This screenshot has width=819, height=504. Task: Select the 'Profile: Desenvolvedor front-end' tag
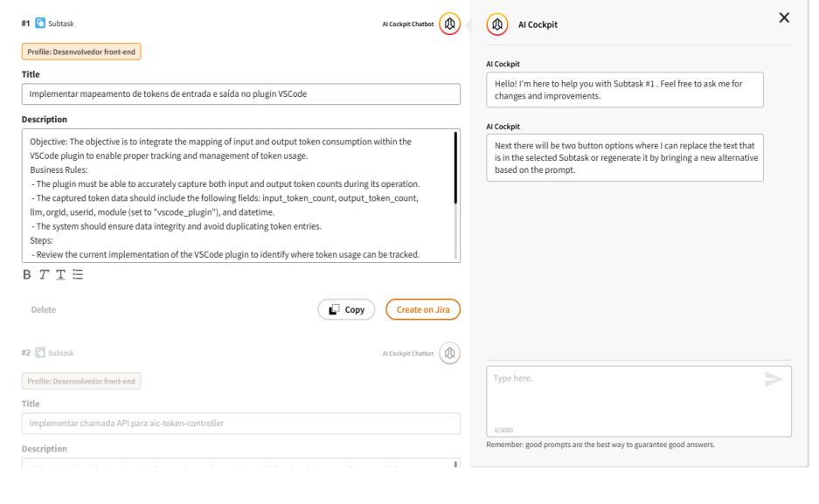(x=80, y=52)
